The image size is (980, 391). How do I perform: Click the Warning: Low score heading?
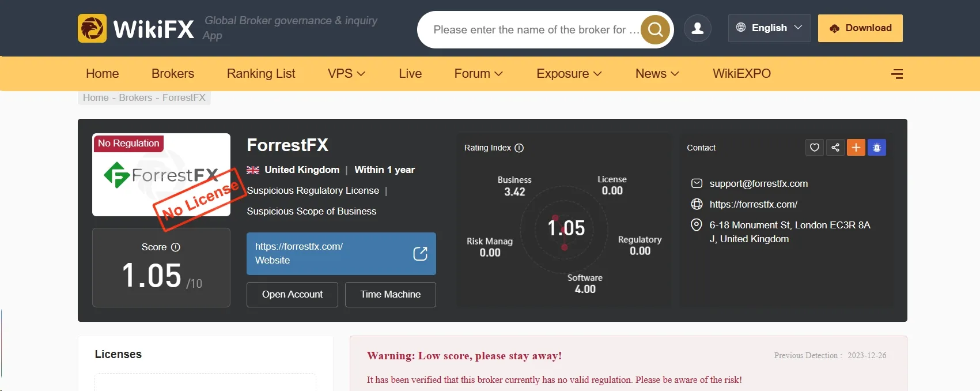pos(464,356)
